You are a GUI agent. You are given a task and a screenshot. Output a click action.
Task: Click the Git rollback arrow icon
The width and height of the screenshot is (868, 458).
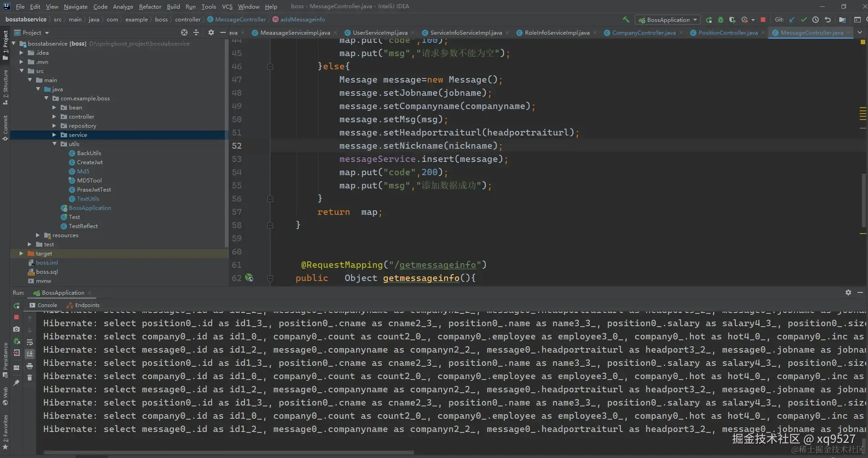point(827,20)
